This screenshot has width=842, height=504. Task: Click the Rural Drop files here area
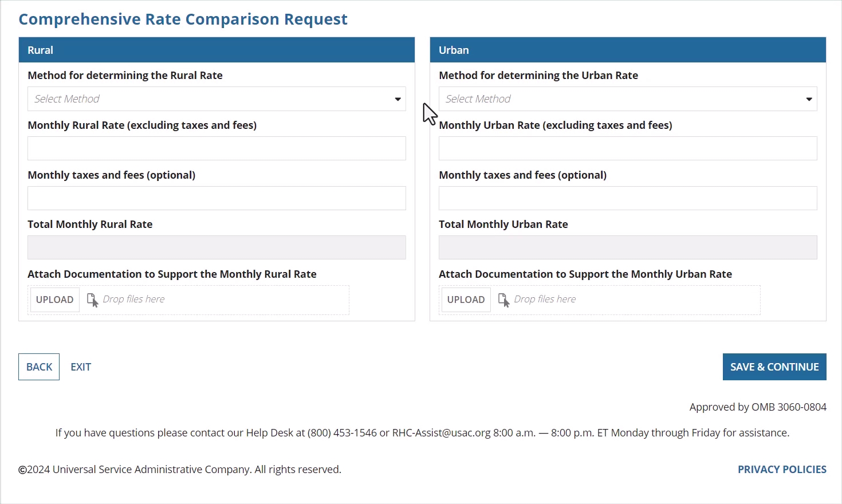tap(133, 299)
